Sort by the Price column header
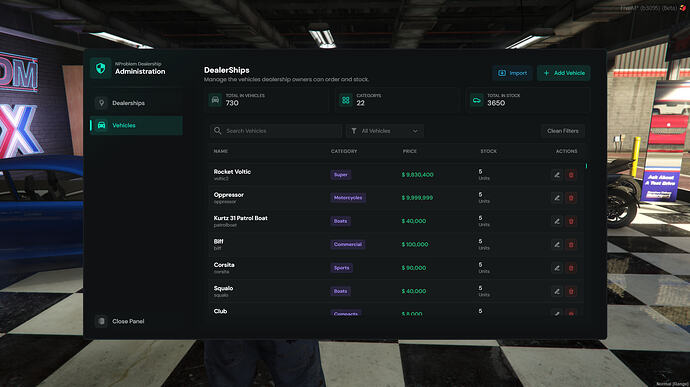690x387 pixels. [410, 151]
